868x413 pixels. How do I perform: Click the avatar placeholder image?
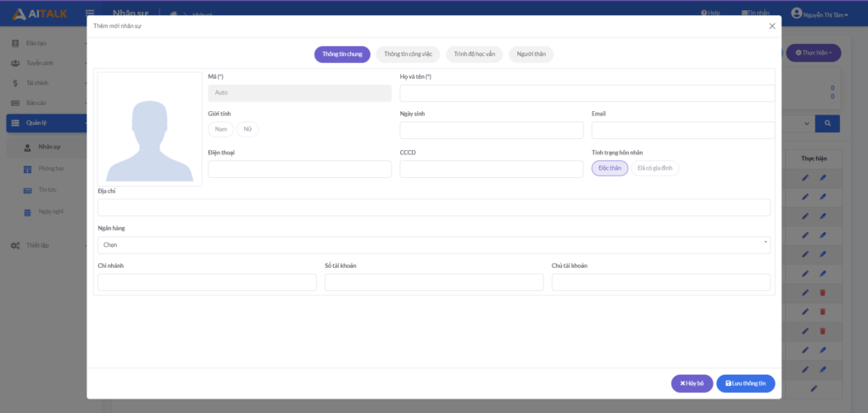tap(149, 129)
